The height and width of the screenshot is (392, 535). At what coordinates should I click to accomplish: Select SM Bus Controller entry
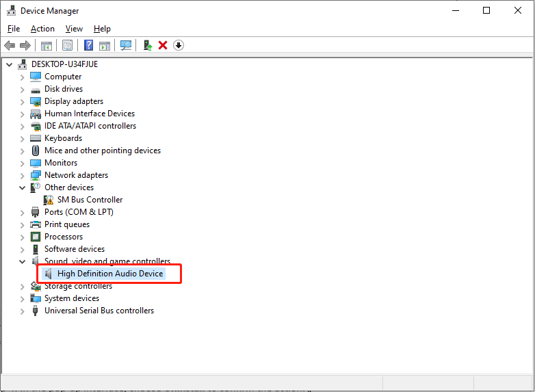click(x=90, y=200)
